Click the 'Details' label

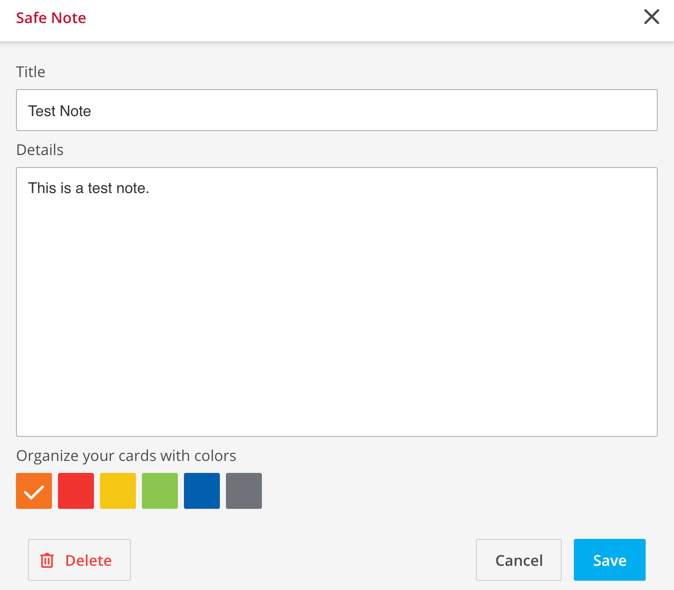[x=40, y=150]
